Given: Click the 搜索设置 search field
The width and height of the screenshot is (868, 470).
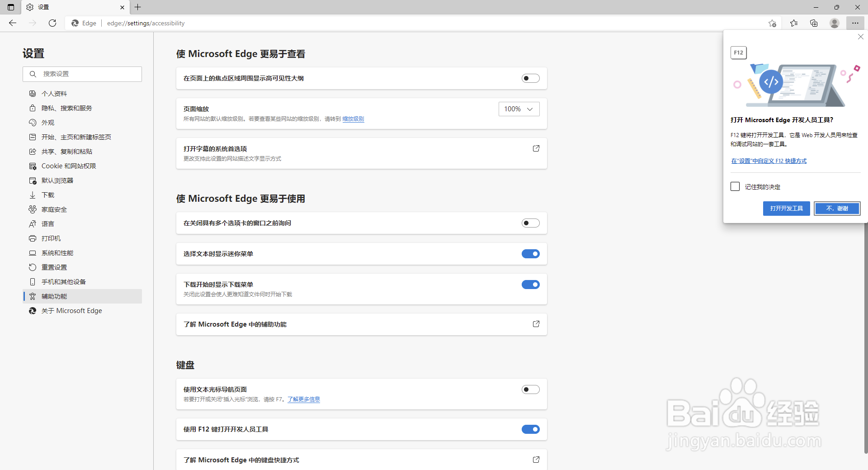Looking at the screenshot, I should pos(82,74).
